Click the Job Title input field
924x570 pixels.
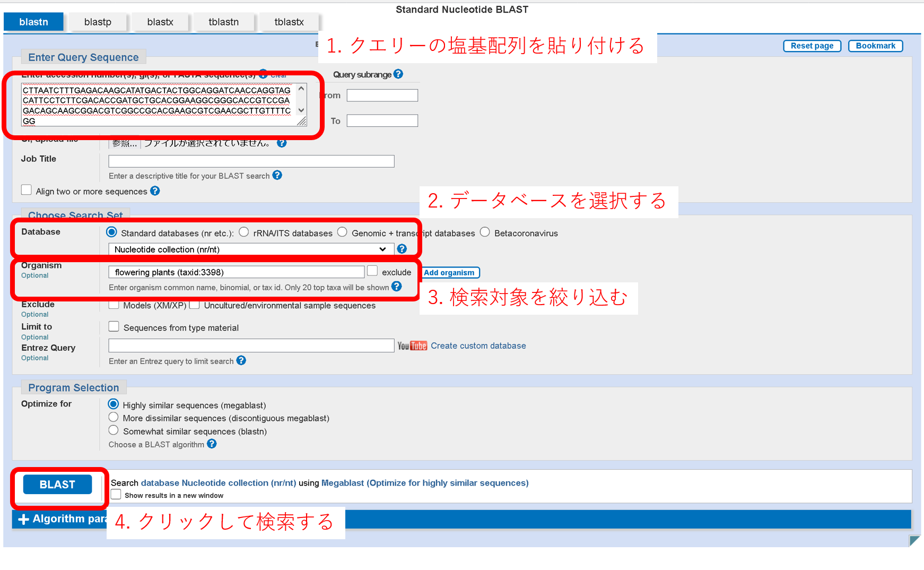(x=251, y=161)
